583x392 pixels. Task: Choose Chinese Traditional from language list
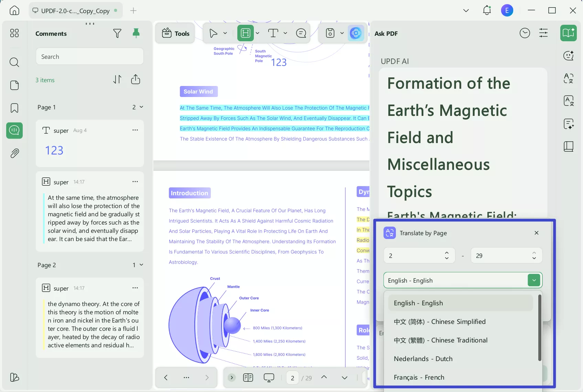461,340
